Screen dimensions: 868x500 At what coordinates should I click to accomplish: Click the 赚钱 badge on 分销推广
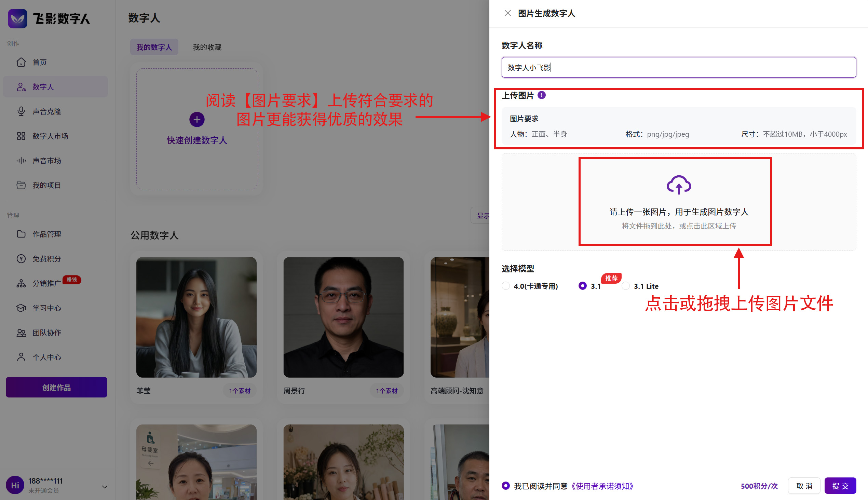click(72, 280)
